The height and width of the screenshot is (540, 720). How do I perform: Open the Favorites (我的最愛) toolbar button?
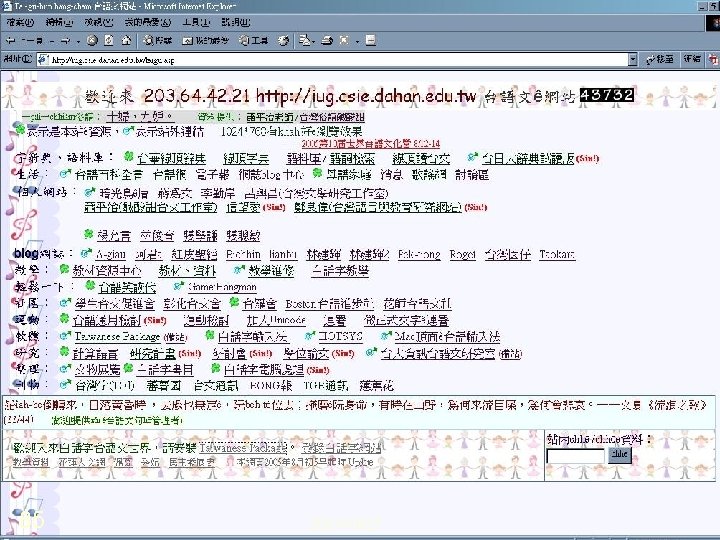click(205, 40)
